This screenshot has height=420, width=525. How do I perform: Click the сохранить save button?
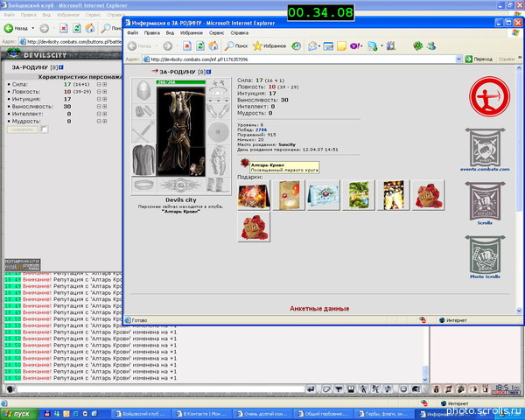click(x=23, y=129)
